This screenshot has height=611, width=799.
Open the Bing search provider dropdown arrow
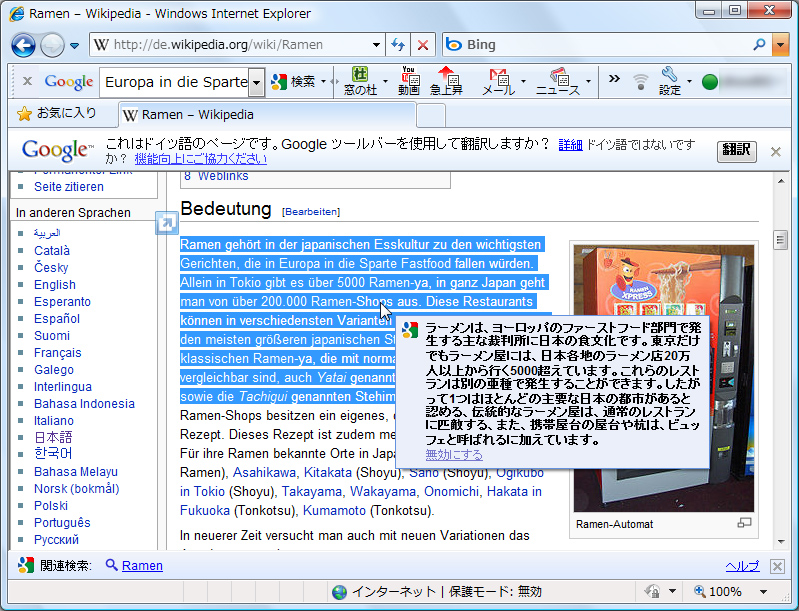[781, 45]
